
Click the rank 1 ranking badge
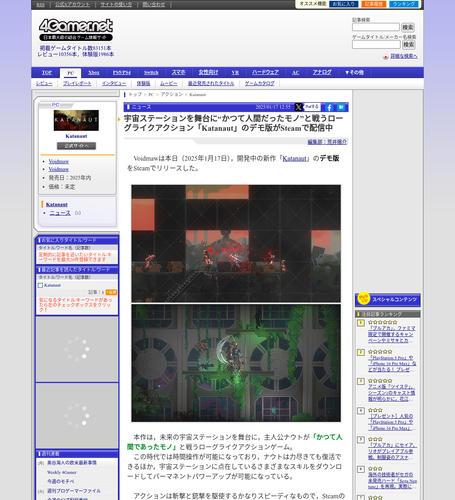(x=361, y=323)
